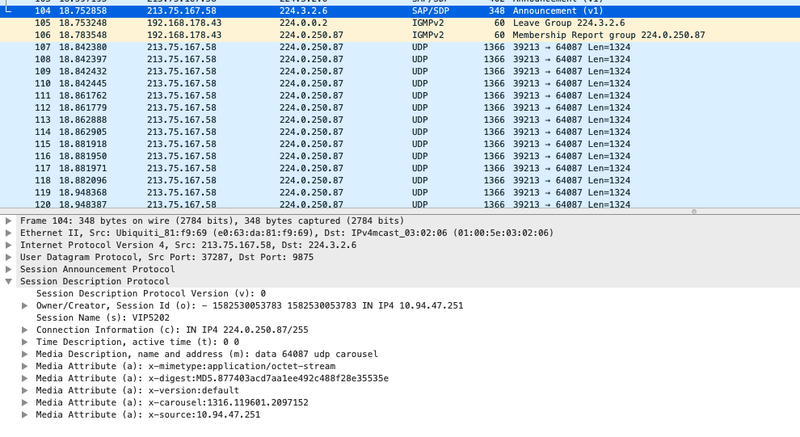This screenshot has width=800, height=437.
Task: Select packet number 108
Action: coord(400,59)
